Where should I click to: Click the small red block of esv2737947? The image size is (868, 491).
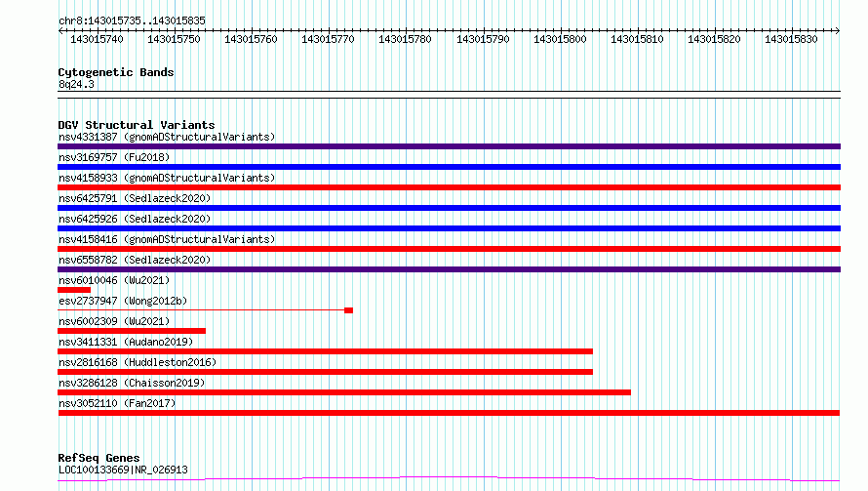[349, 310]
